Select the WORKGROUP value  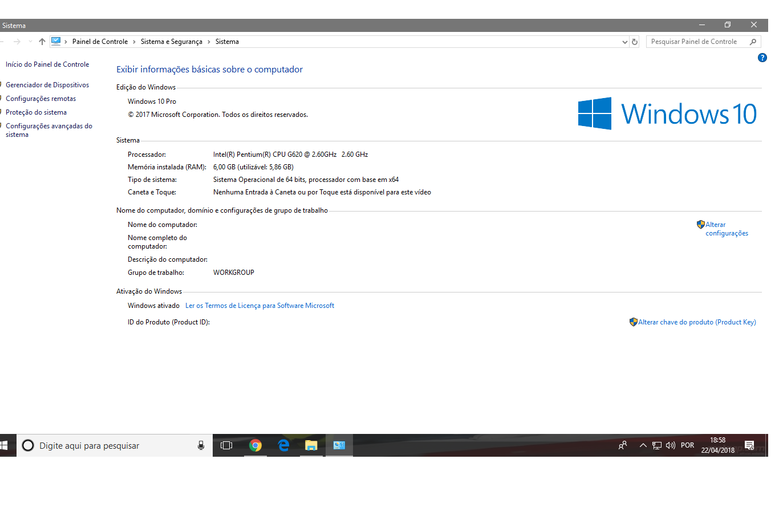tap(234, 273)
